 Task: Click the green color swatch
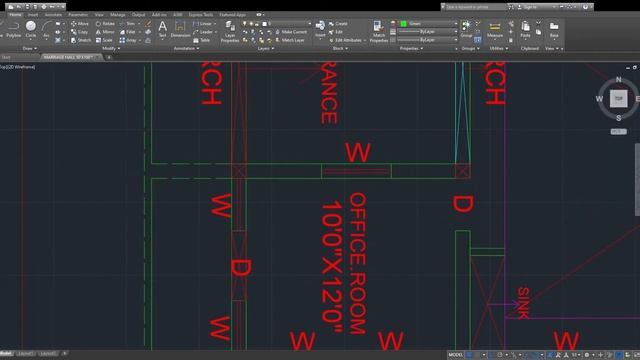[x=403, y=24]
